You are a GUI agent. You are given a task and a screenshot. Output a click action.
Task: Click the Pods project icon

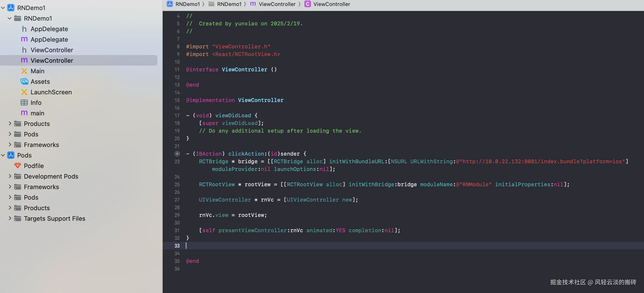click(11, 155)
